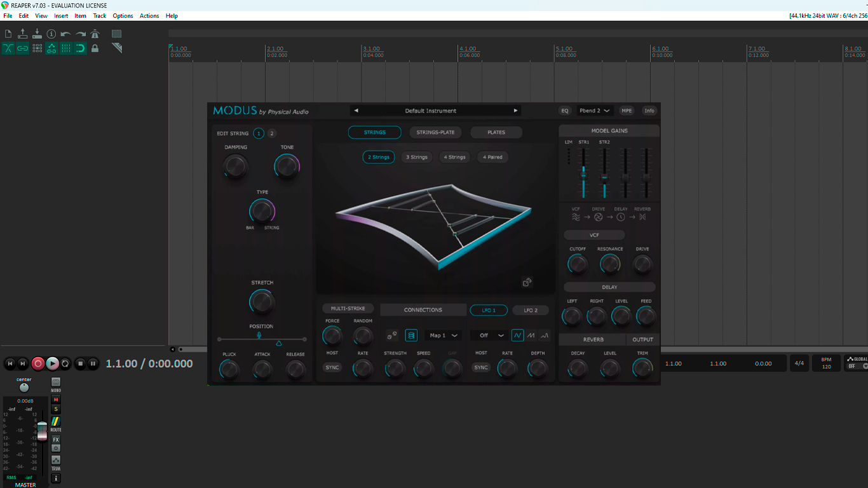The height and width of the screenshot is (488, 868).
Task: Select the third LFO waveform icon
Action: tap(545, 335)
